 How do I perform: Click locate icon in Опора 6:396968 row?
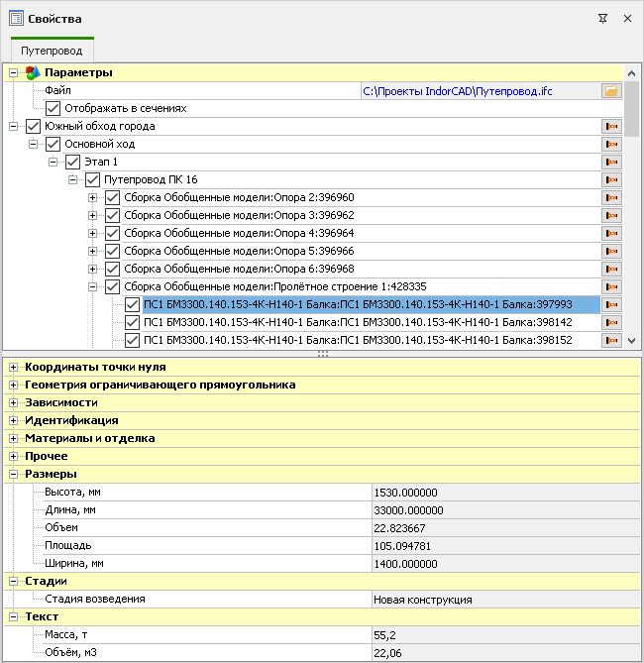pyautogui.click(x=611, y=269)
